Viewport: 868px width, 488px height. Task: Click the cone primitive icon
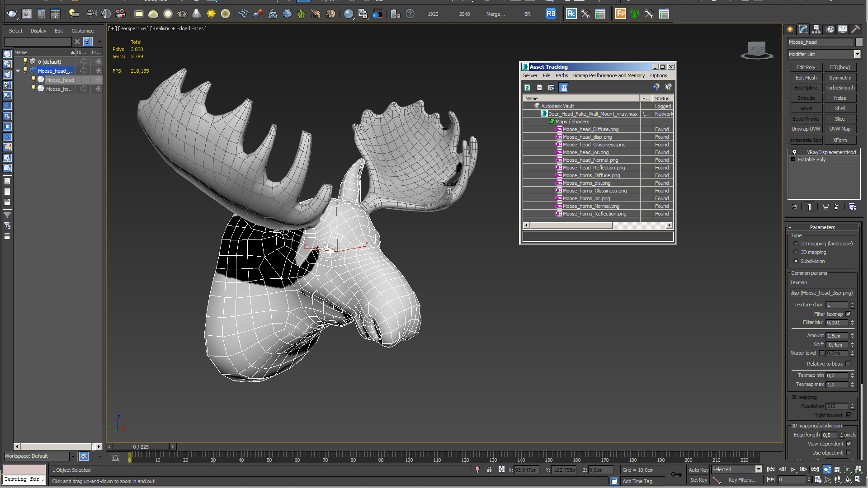pyautogui.click(x=196, y=14)
